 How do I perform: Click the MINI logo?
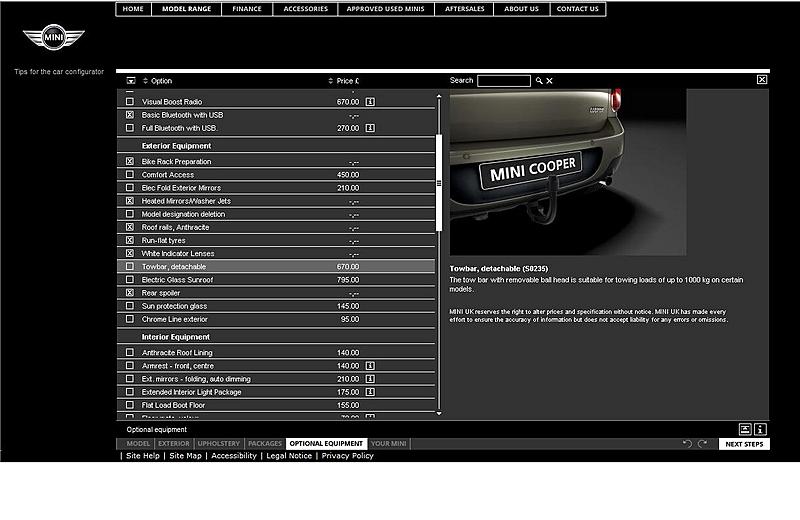coord(53,39)
